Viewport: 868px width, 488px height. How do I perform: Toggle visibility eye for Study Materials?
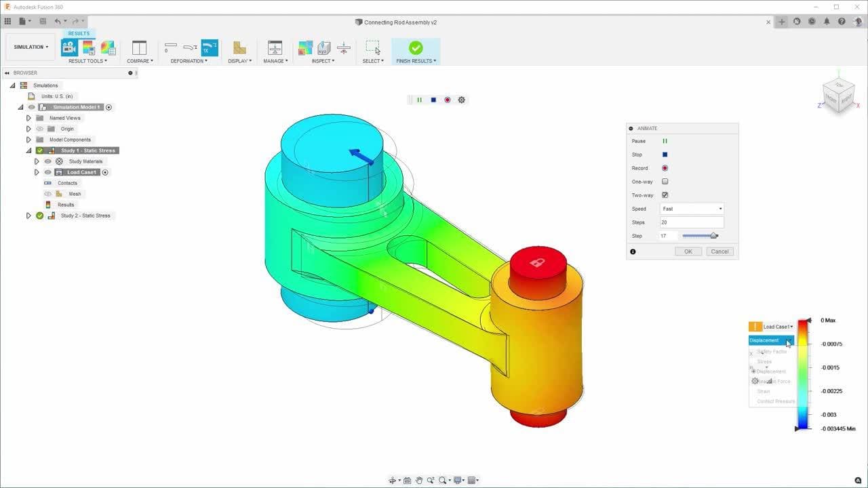[47, 161]
